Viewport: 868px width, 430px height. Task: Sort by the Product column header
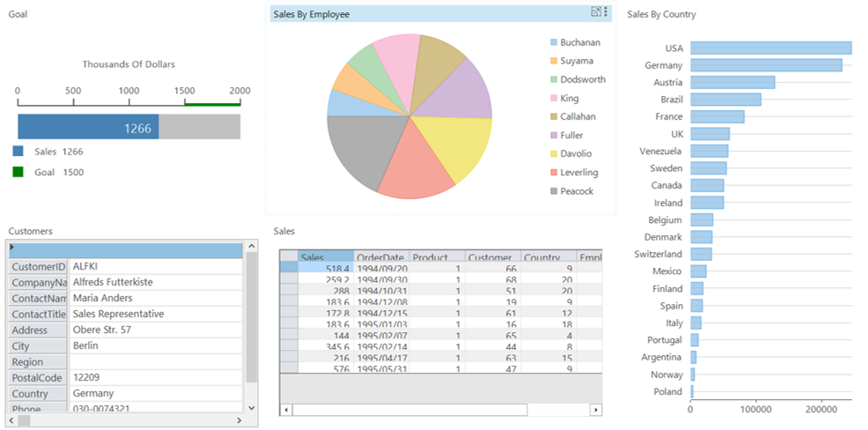pos(438,256)
